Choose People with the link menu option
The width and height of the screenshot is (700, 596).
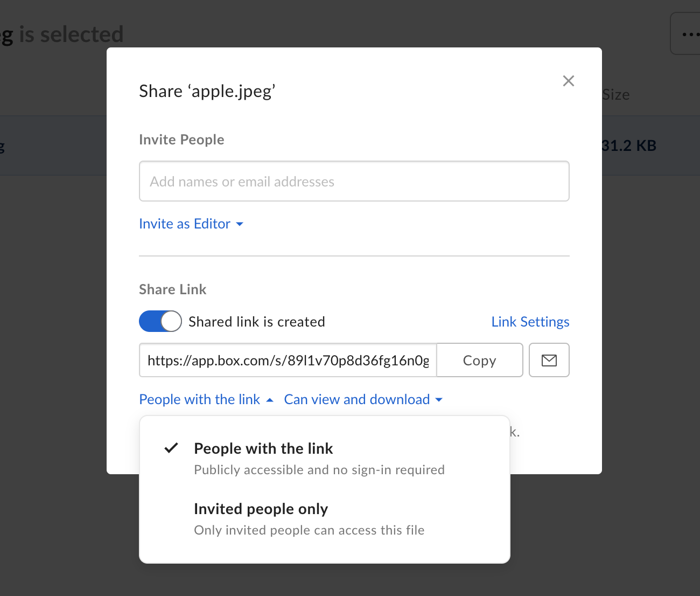tap(263, 449)
